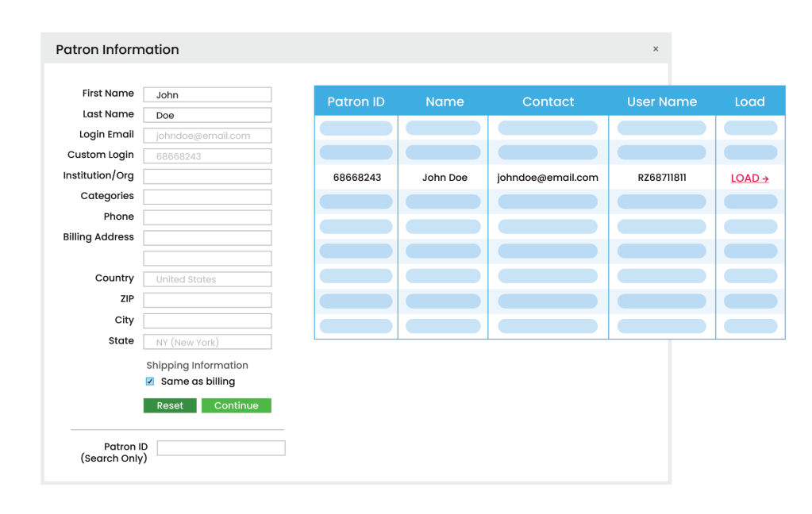812x514 pixels.
Task: Toggle the Same as billing checkbox
Action: click(x=150, y=382)
